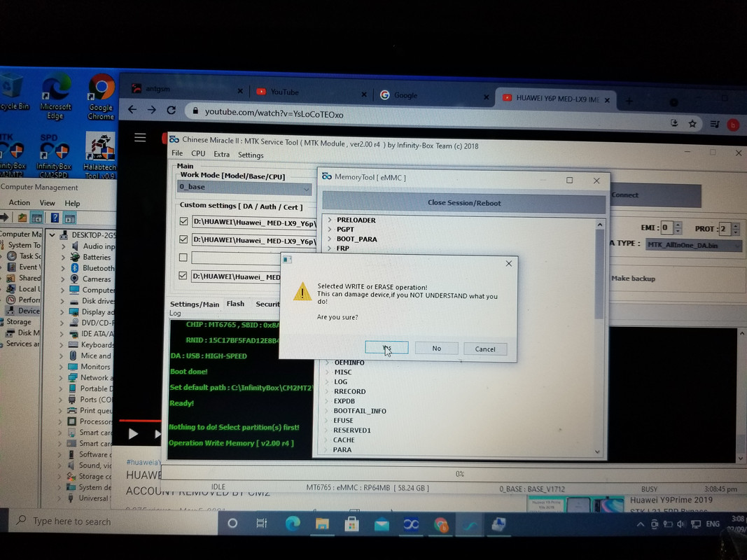Screen dimensions: 747x560
Task: Enable the empty third custom settings checkbox
Action: coord(183,258)
